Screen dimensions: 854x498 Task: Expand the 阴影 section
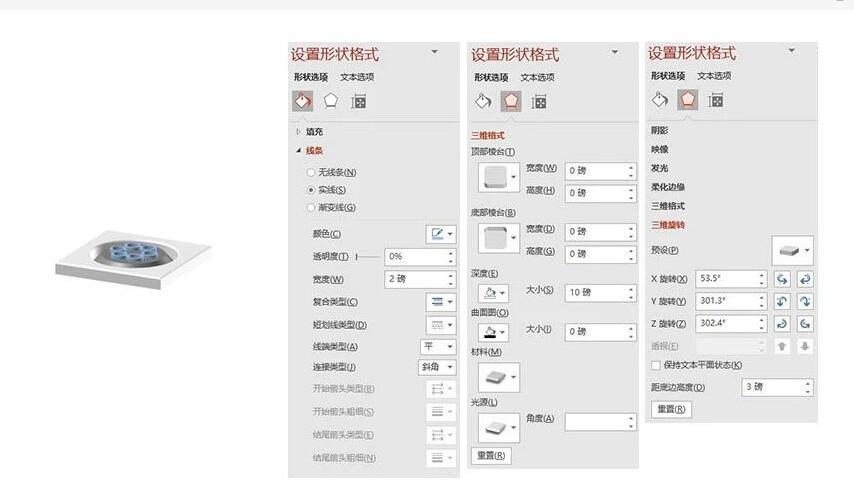[x=660, y=130]
